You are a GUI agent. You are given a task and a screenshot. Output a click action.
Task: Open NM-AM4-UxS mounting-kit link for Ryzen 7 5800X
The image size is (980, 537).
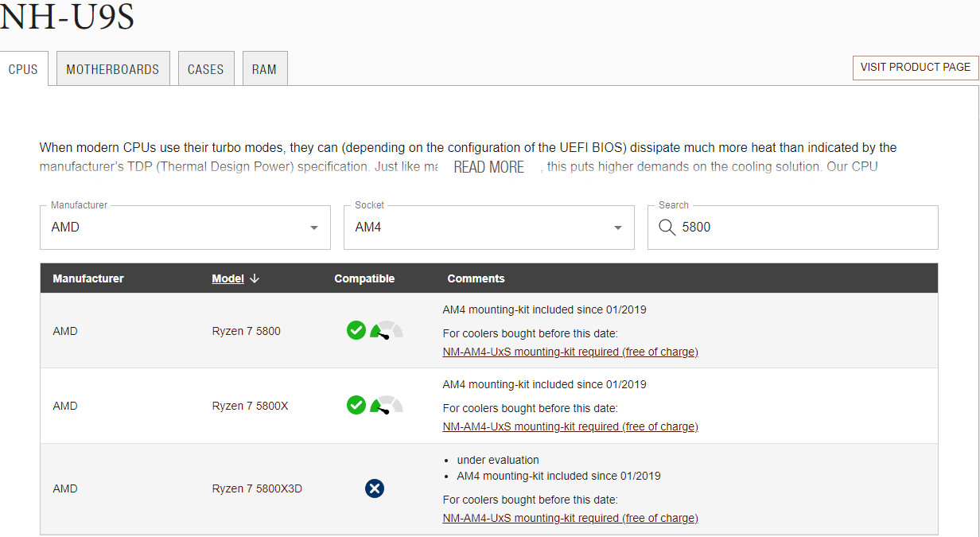[570, 426]
